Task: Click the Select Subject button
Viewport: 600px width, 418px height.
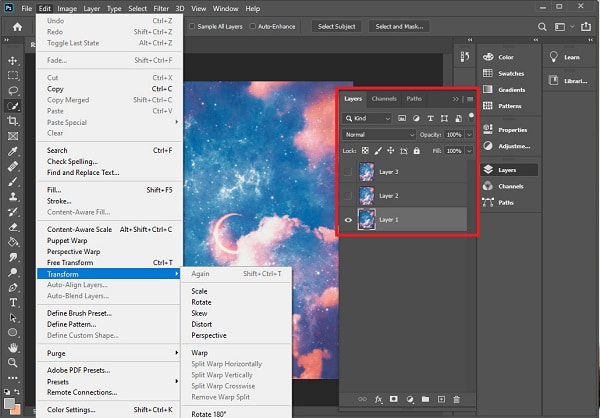Action: point(336,26)
